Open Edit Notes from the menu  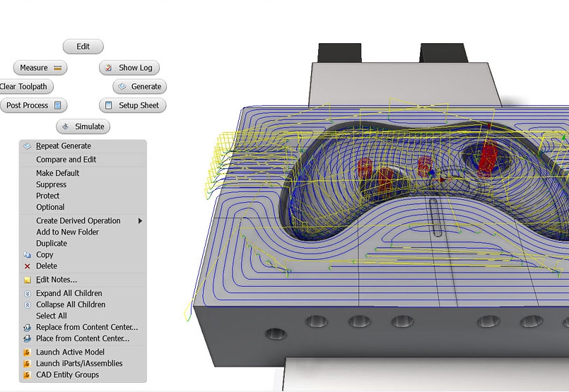pyautogui.click(x=56, y=280)
